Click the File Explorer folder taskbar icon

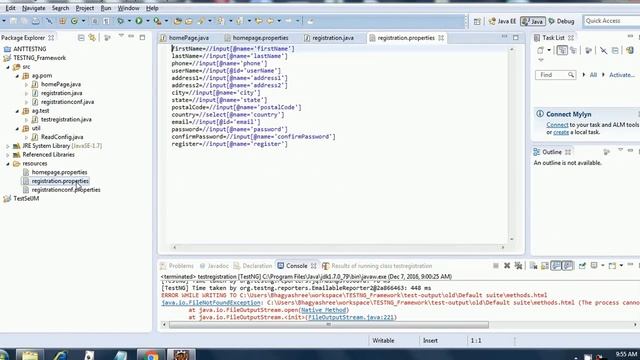29,355
